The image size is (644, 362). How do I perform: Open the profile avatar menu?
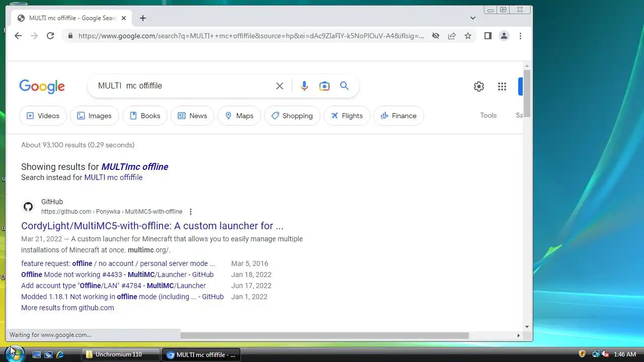tap(504, 36)
